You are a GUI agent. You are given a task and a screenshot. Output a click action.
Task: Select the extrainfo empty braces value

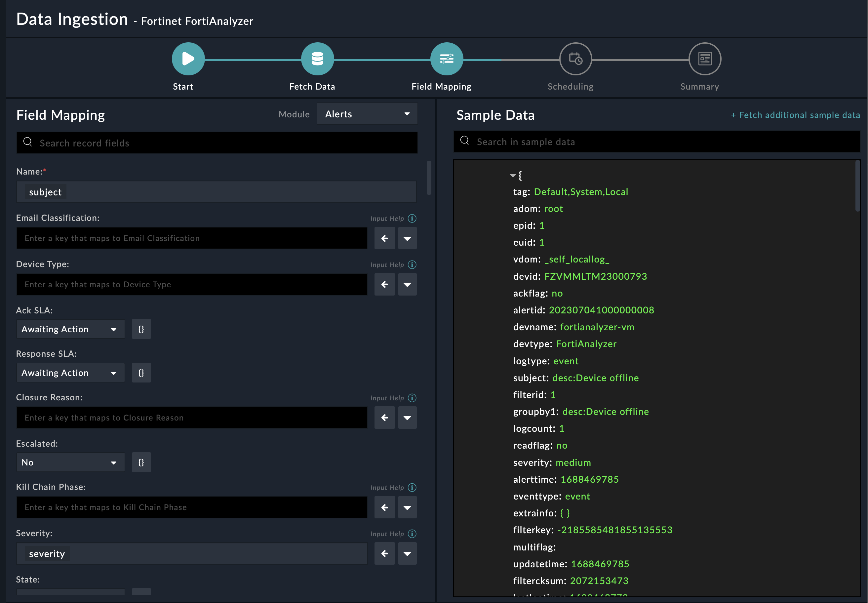tap(565, 513)
